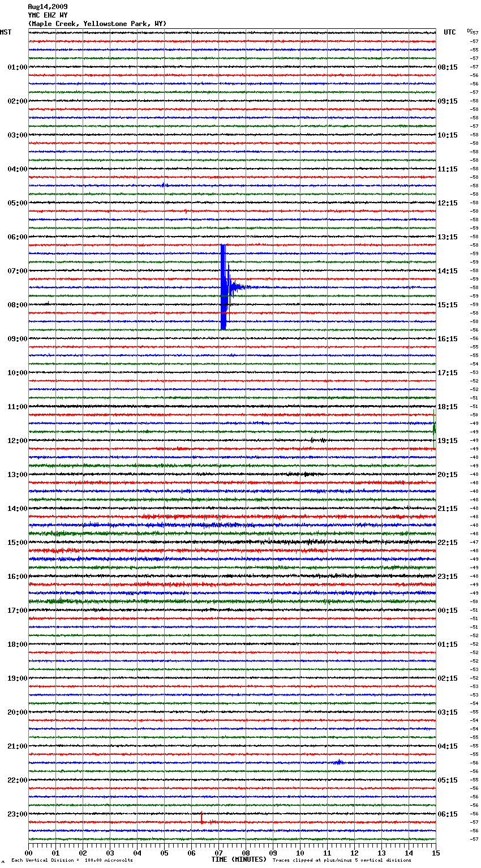Choose the 16:15 UTC time label
This screenshot has width=481, height=868.
[x=448, y=339]
